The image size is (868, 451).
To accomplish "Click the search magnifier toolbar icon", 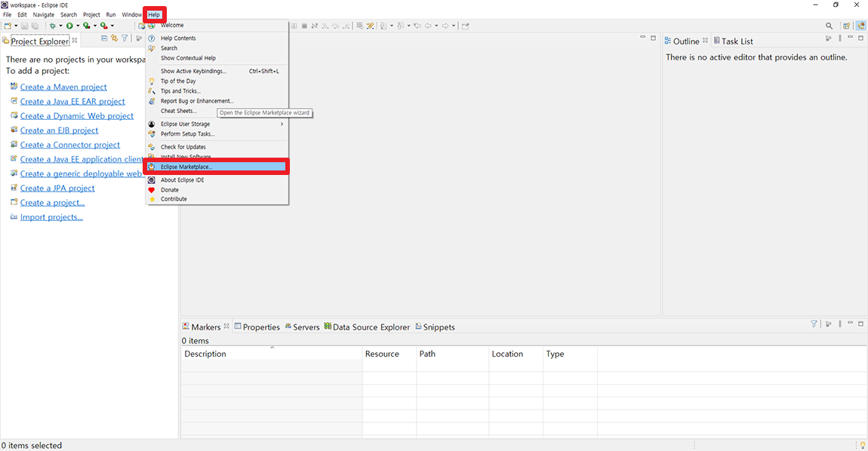I will point(829,26).
